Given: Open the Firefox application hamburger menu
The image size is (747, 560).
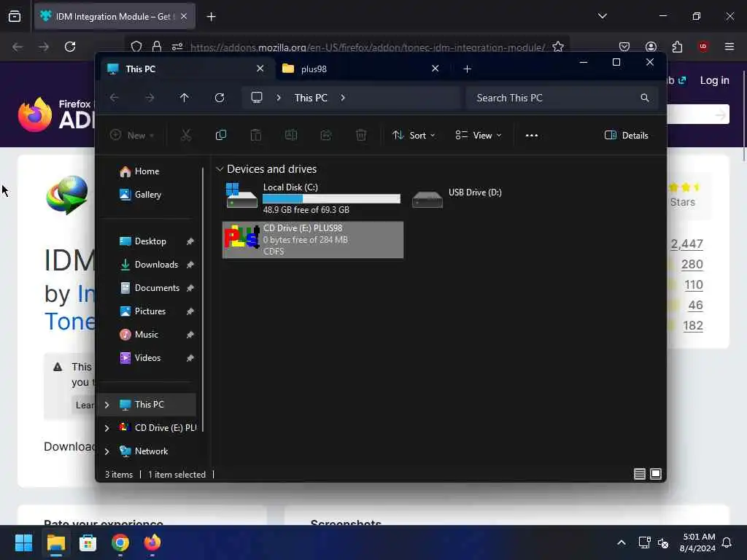Looking at the screenshot, I should (x=729, y=47).
